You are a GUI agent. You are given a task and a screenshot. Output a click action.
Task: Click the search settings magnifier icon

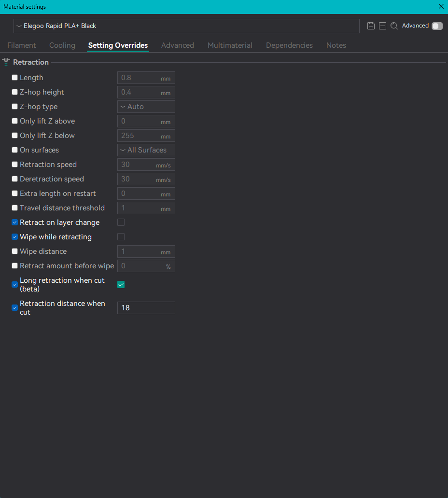pos(394,26)
